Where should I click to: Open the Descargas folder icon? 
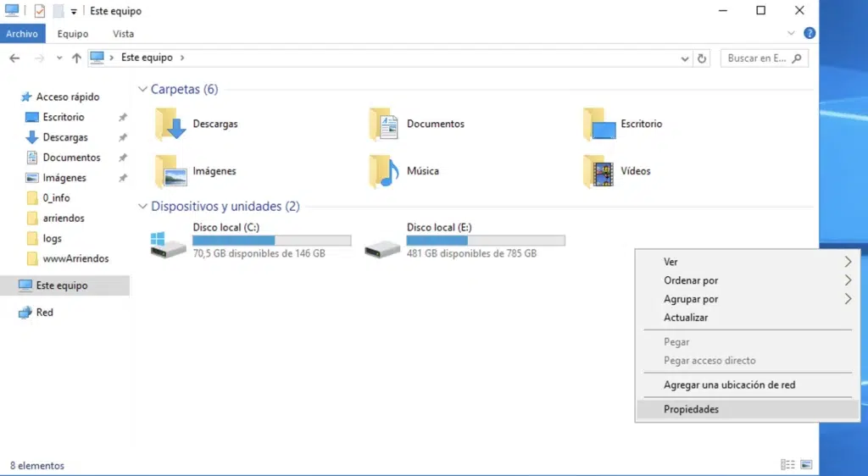coord(170,124)
